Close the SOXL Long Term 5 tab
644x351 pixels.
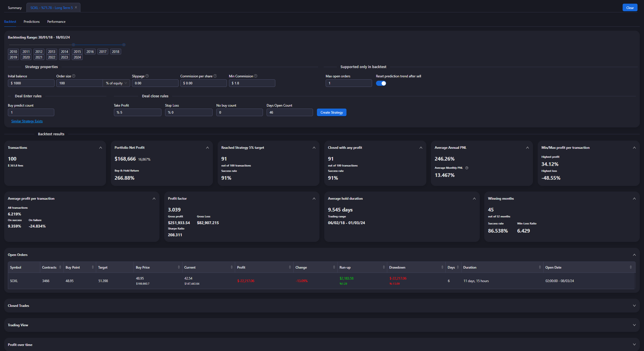coord(76,8)
